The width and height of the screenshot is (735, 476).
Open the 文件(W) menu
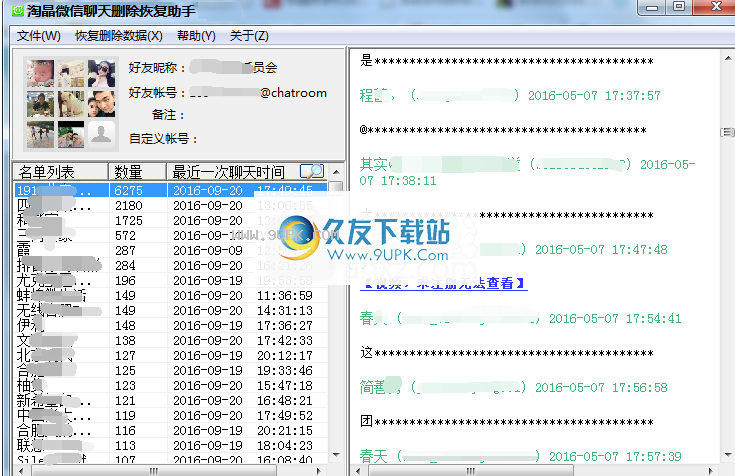[38, 36]
